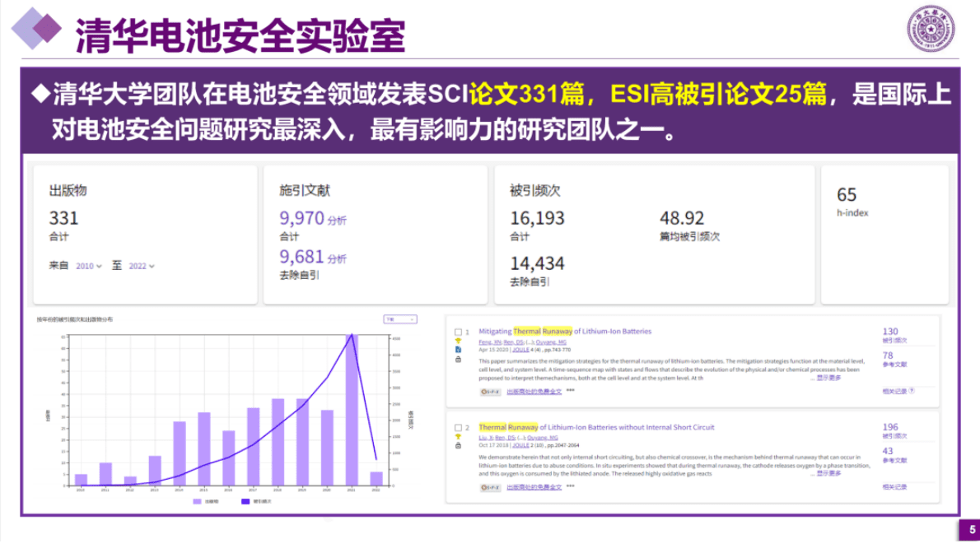Check the checkbox for result 1

(458, 332)
